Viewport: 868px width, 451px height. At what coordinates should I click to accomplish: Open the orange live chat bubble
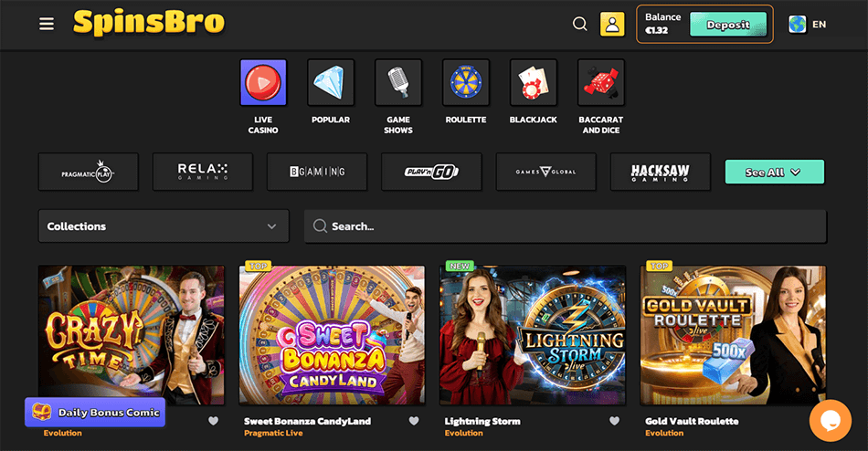tap(830, 420)
